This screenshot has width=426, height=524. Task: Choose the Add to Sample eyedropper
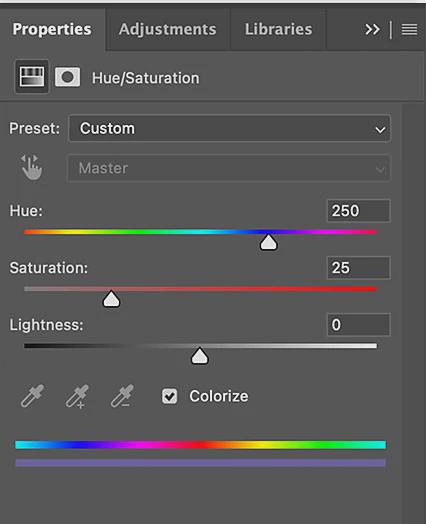point(77,396)
